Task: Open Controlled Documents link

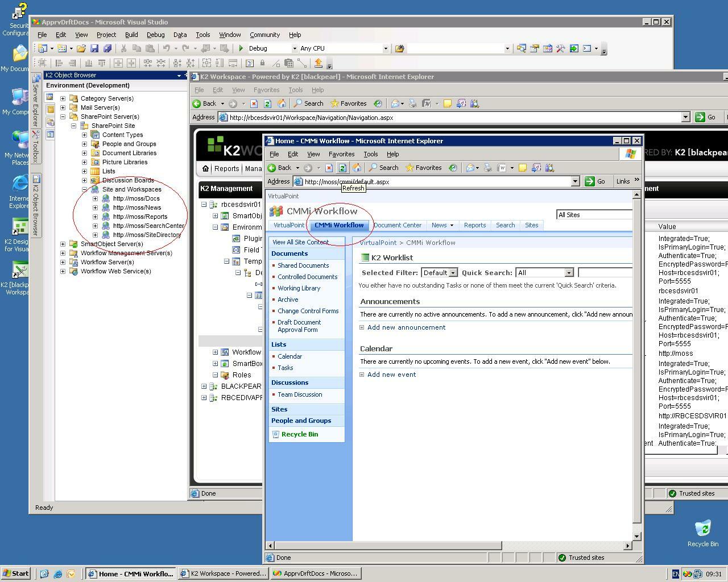Action: pyautogui.click(x=308, y=277)
